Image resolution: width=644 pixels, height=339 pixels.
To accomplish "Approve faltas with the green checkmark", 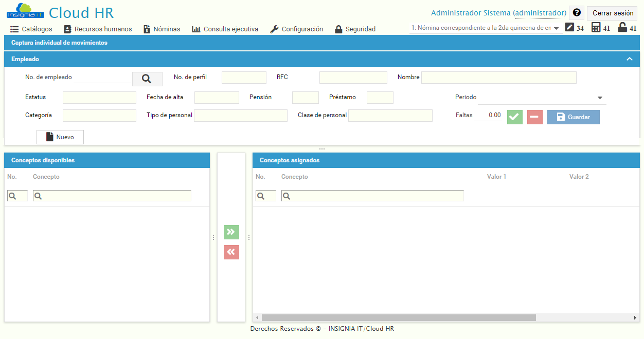I will coord(514,117).
